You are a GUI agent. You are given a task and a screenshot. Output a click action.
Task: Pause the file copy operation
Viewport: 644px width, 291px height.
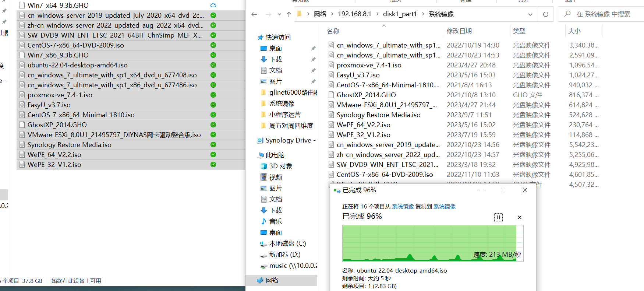(498, 217)
